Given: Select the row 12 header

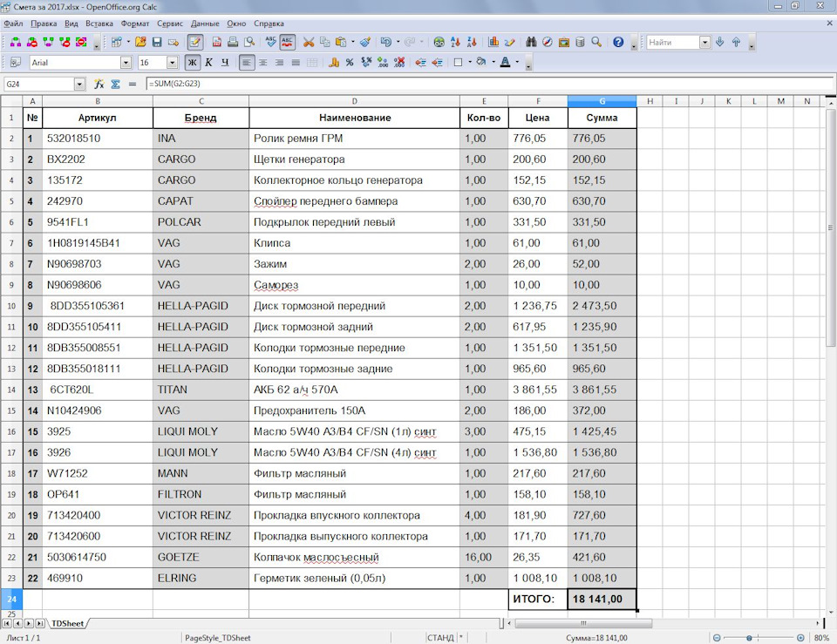Looking at the screenshot, I should click(11, 348).
